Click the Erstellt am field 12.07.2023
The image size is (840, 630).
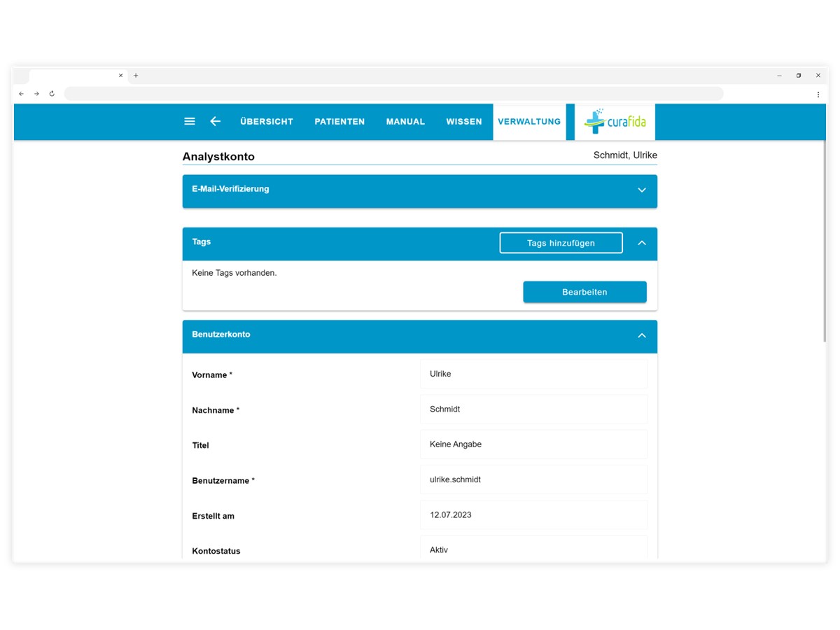(x=533, y=514)
